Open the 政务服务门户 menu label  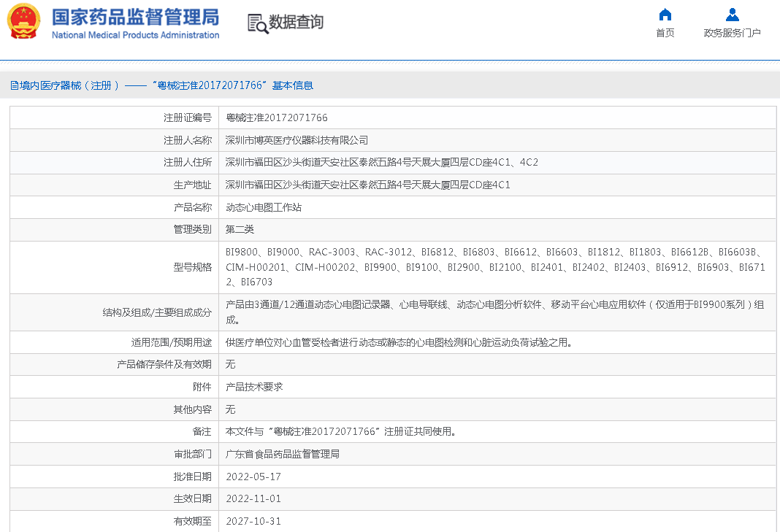click(732, 33)
